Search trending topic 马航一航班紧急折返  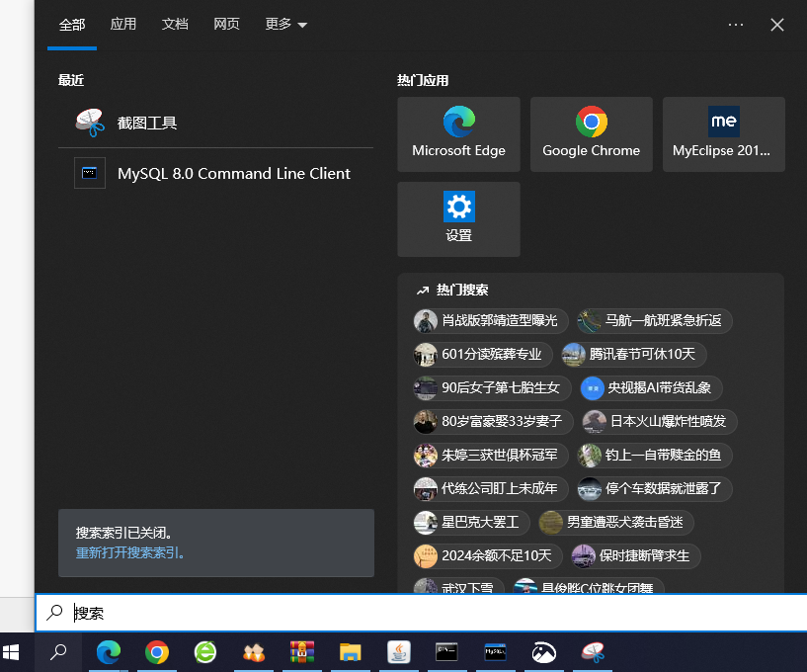coord(654,321)
